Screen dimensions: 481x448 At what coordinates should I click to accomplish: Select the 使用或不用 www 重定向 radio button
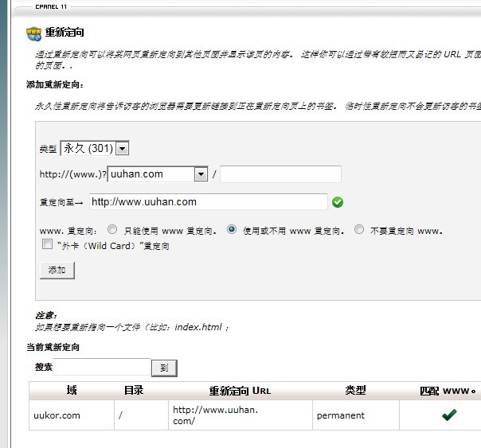(232, 229)
